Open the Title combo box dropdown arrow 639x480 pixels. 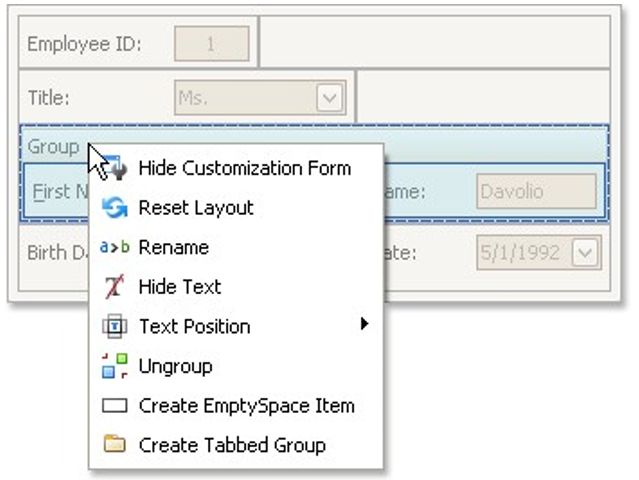click(330, 97)
